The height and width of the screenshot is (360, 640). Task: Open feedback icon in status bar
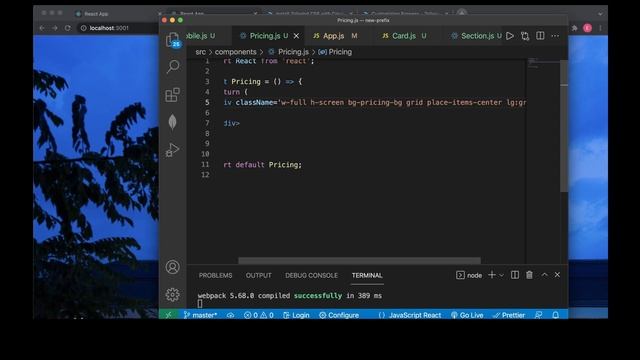[x=539, y=315]
